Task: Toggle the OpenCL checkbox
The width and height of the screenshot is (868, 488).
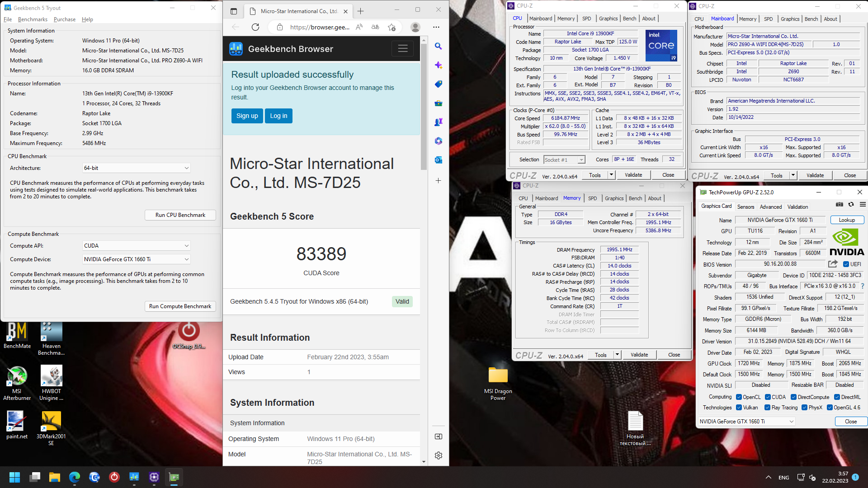Action: click(739, 397)
